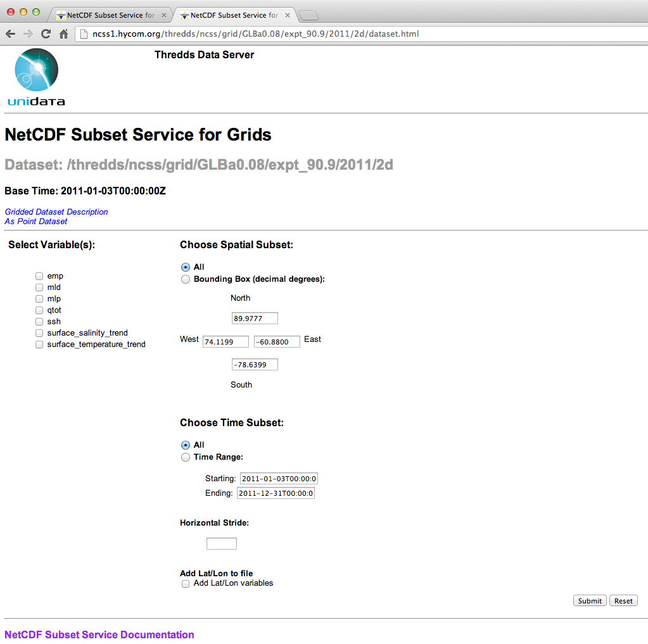Image resolution: width=648 pixels, height=644 pixels.
Task: Reload the page with refresh icon
Action: pyautogui.click(x=46, y=34)
